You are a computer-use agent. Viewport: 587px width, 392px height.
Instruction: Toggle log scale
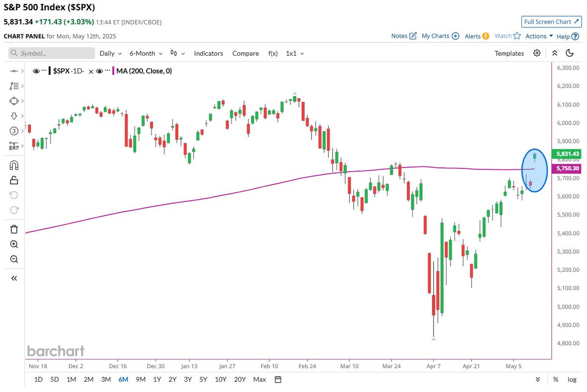[x=572, y=379]
